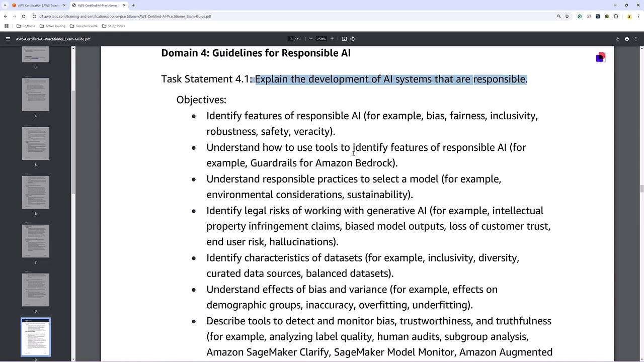The image size is (644, 362).
Task: Open the bookmarks bar apps grid
Action: 7,26
